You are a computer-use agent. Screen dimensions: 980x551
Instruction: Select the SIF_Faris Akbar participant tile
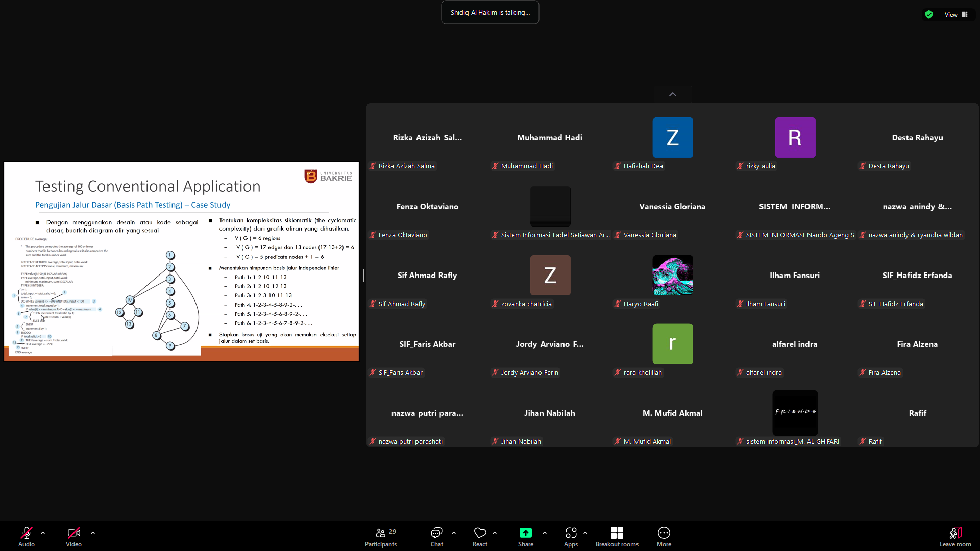[x=427, y=344]
